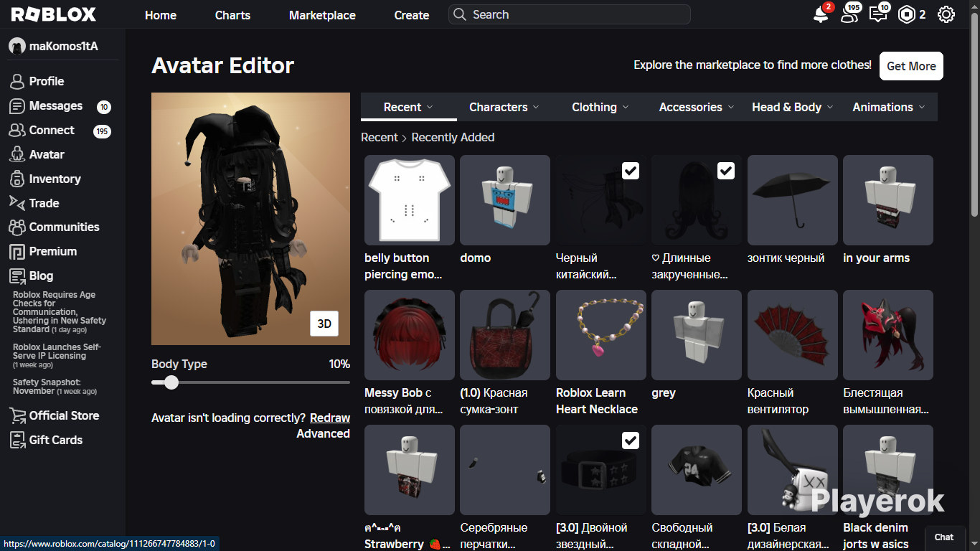Select the red umbrella bag thumbnail
Screen dimensions: 980x551
[505, 335]
